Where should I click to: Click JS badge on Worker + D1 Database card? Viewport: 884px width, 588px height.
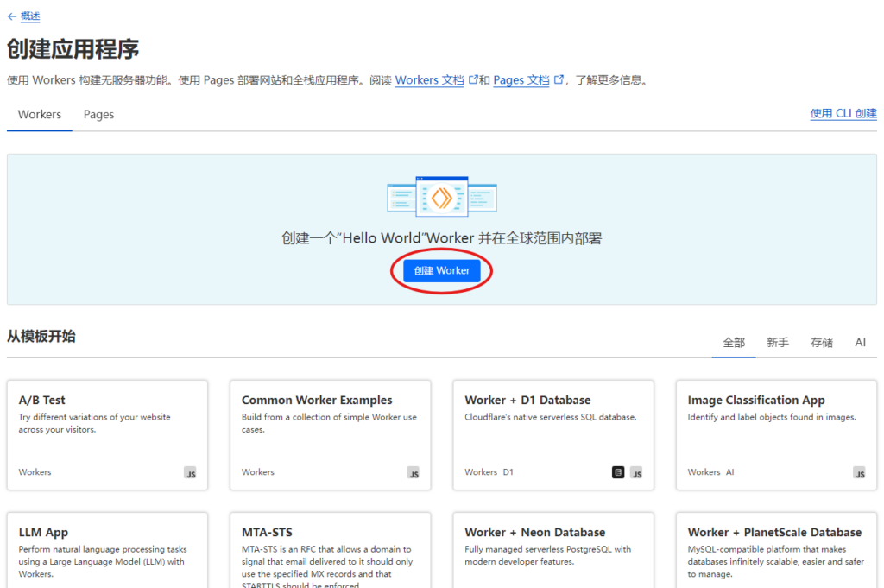[636, 473]
